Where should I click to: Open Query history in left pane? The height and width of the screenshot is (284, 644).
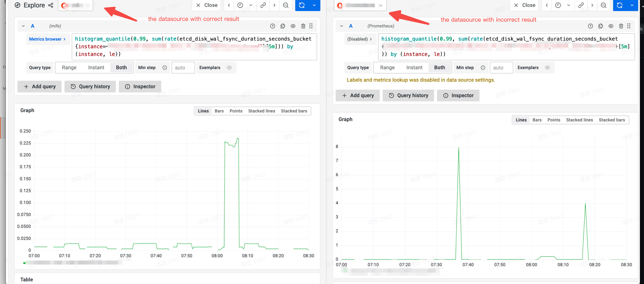tap(90, 86)
